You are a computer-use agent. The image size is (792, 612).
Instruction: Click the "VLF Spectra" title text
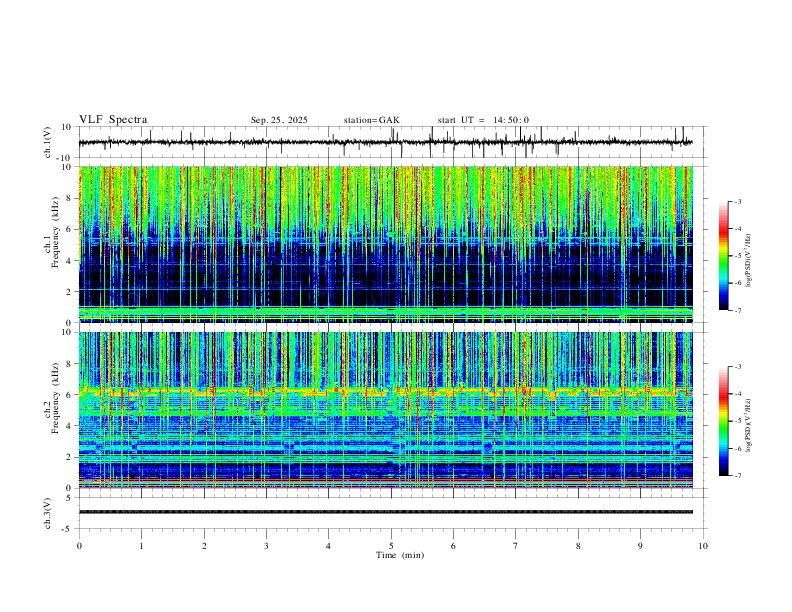(x=113, y=120)
